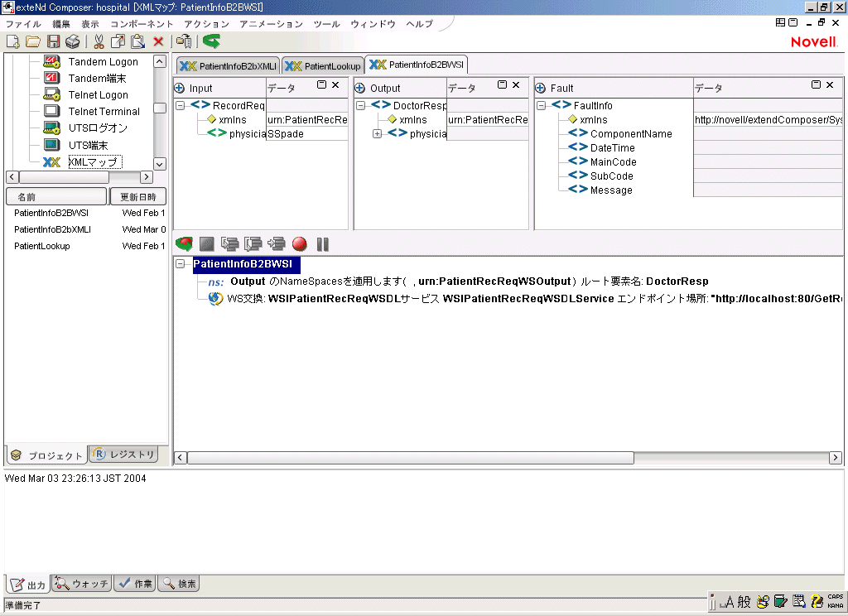
Task: Select PatientInfoB2bXMLI in the component list
Action: [x=52, y=229]
